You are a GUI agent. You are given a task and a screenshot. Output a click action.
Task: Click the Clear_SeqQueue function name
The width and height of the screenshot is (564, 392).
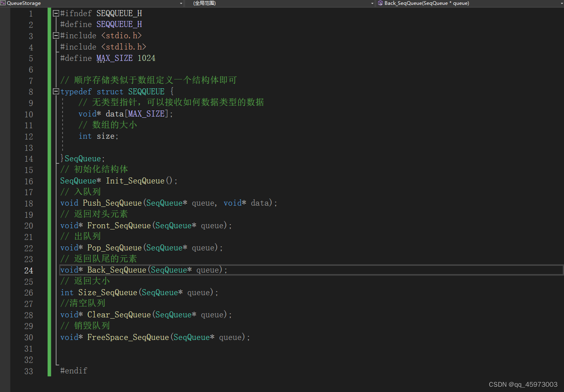119,315
